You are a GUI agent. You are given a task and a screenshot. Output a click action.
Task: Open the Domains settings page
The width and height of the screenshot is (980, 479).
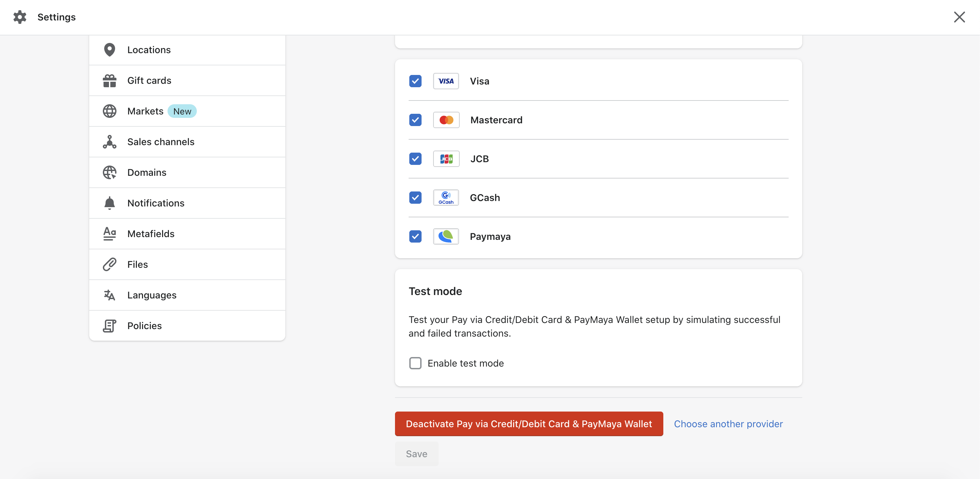pos(147,172)
